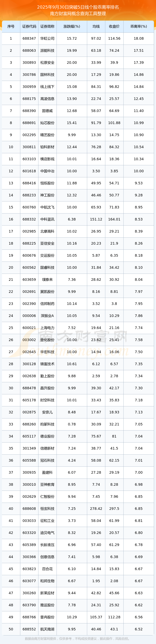Select stock name 国睿科技

(47, 268)
